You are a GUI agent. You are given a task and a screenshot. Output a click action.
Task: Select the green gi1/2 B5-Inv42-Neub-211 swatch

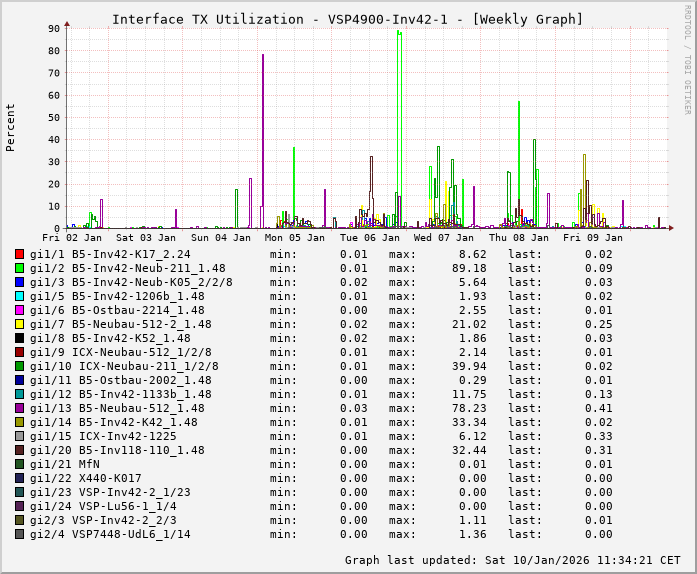[x=20, y=268]
